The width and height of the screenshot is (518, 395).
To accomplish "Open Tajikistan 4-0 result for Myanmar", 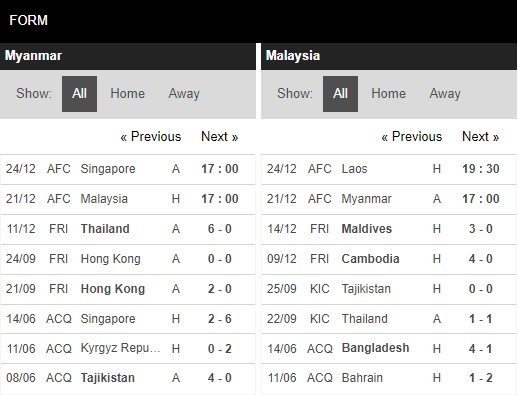I will pyautogui.click(x=128, y=378).
